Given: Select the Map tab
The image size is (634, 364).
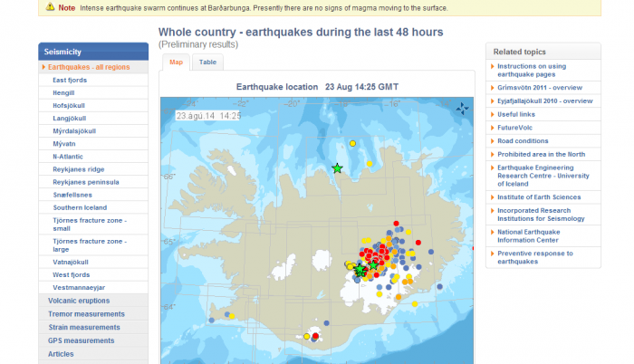Looking at the screenshot, I should [x=176, y=62].
